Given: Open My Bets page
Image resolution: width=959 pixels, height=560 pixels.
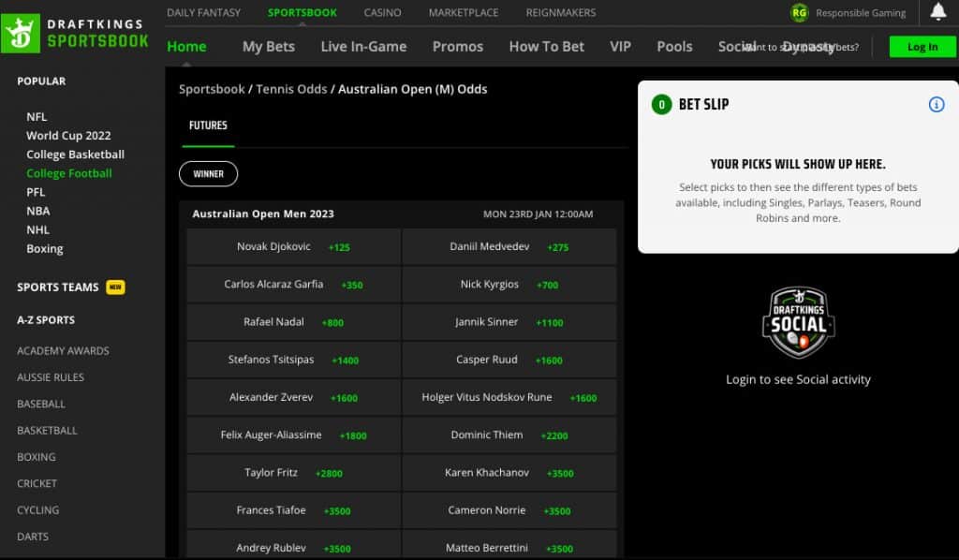Looking at the screenshot, I should (269, 47).
